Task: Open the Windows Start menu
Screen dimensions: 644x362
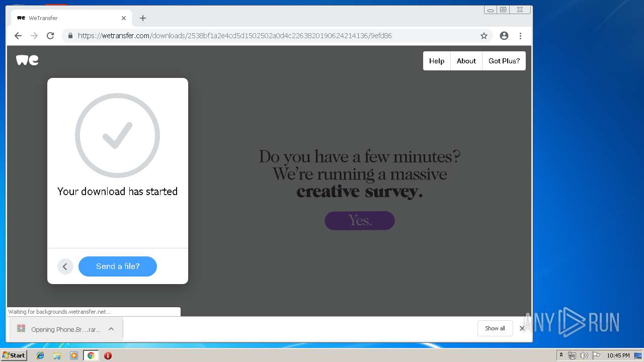Action: click(x=14, y=355)
